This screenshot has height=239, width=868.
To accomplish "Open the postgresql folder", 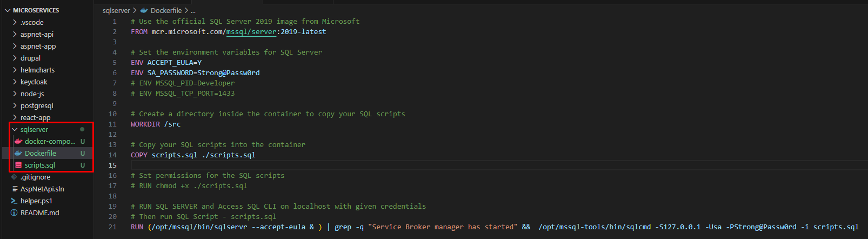I will coord(37,105).
